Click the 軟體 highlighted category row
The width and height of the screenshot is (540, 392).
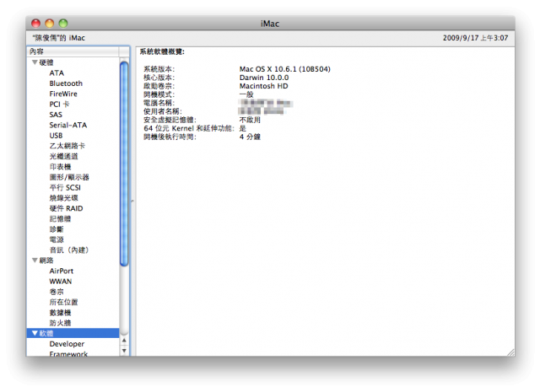73,333
